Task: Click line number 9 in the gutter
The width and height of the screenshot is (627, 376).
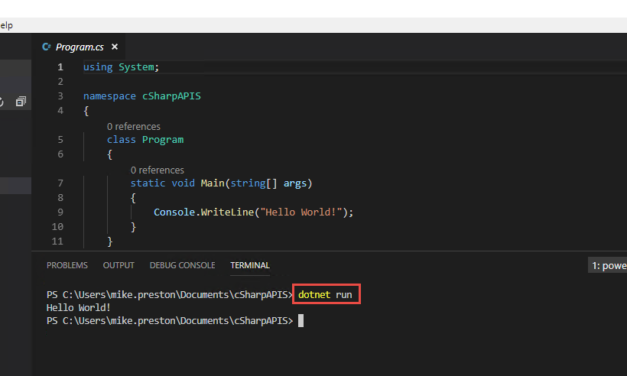Action: pos(60,212)
